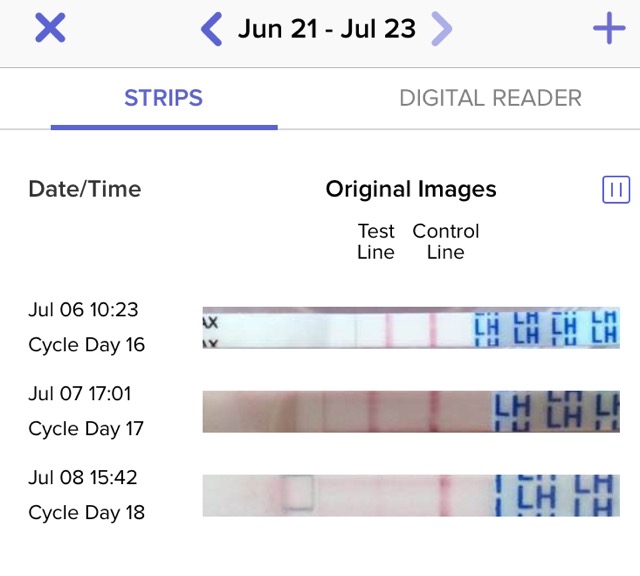Open the Jul 06 10:23 strip image
The image size is (640, 576).
coord(411,328)
